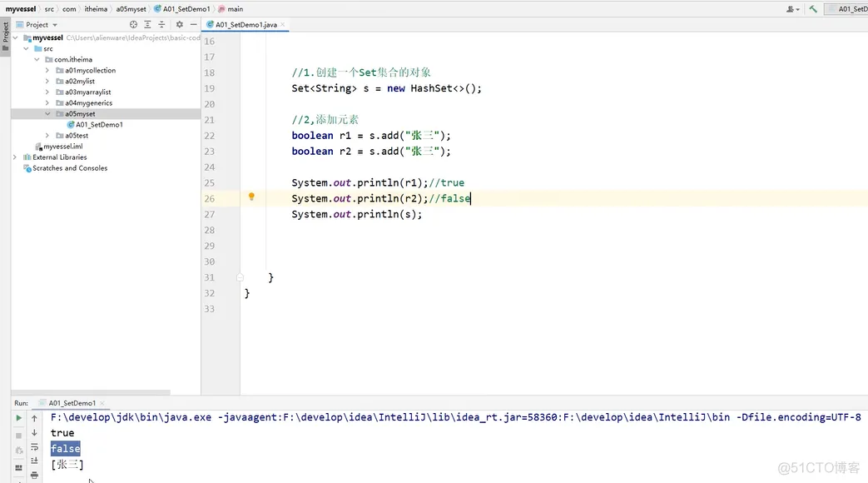Click the Build Project hammer icon

(813, 9)
